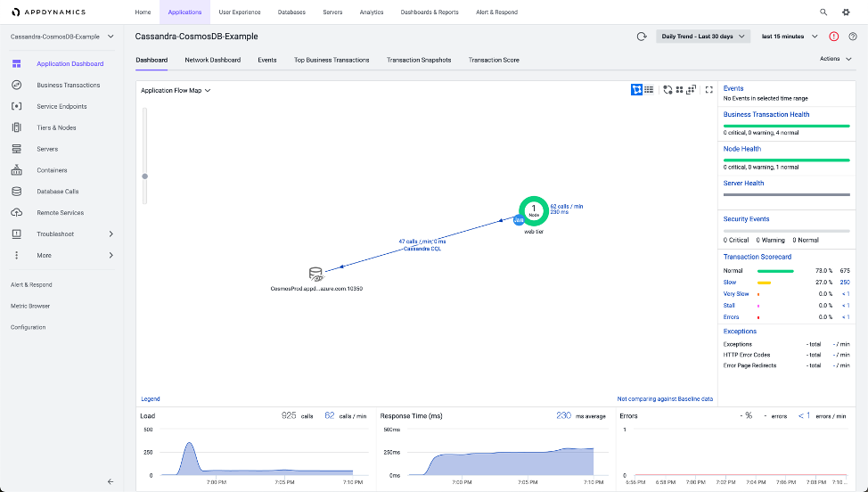868x492 pixels.
Task: Select the CosmosProd database icon on map
Action: pos(315,274)
